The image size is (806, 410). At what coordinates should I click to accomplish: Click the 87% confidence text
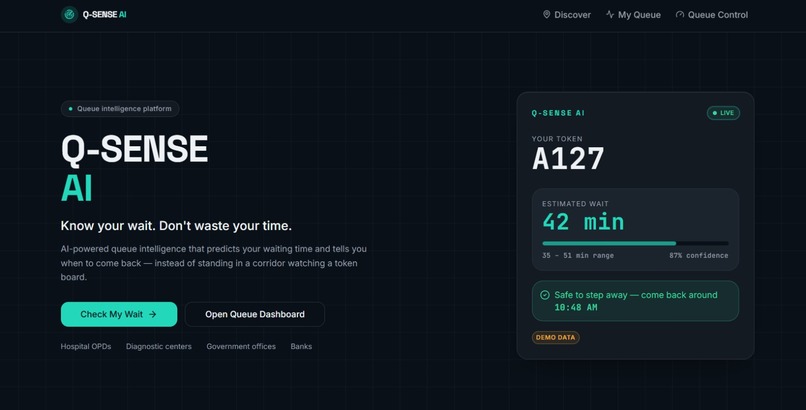click(x=699, y=255)
